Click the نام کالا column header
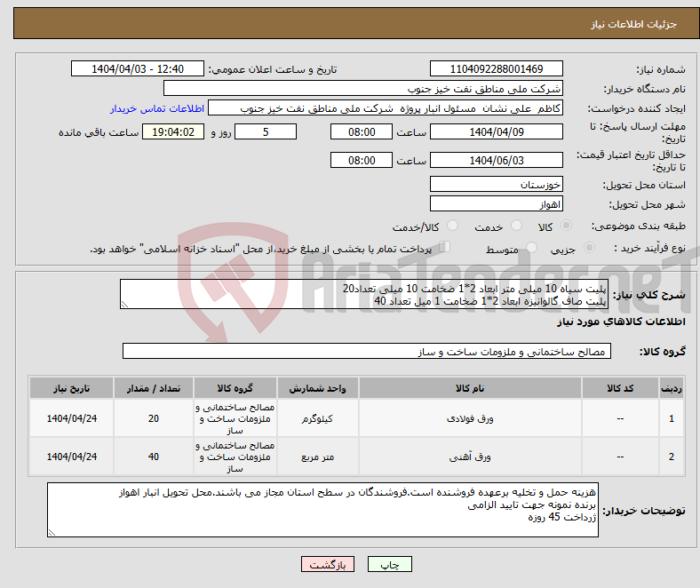This screenshot has height=588, width=700. [x=470, y=388]
